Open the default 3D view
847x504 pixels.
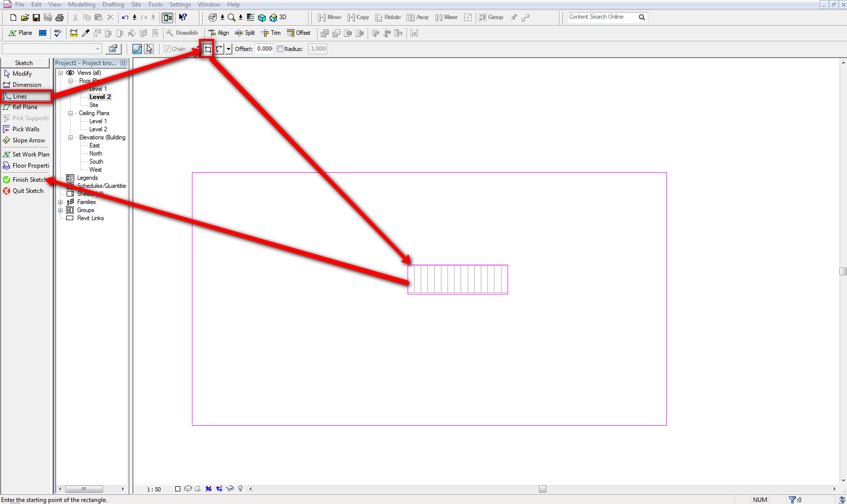278,18
